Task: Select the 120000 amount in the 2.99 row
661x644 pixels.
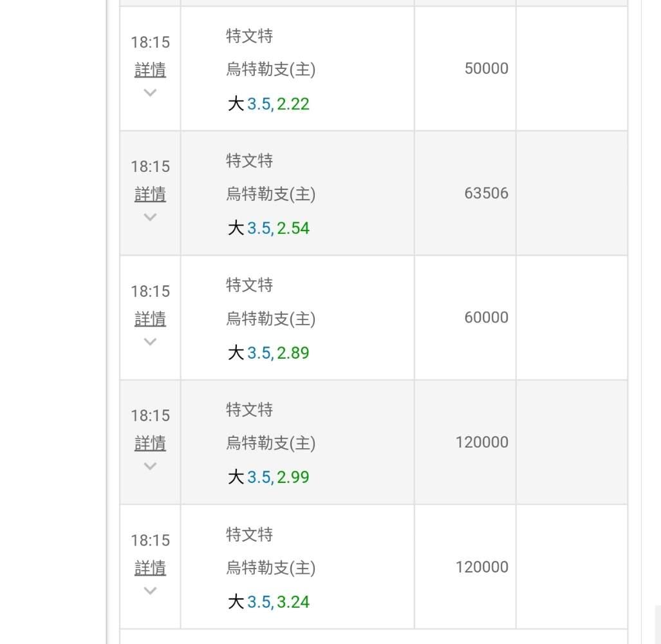Action: point(481,442)
